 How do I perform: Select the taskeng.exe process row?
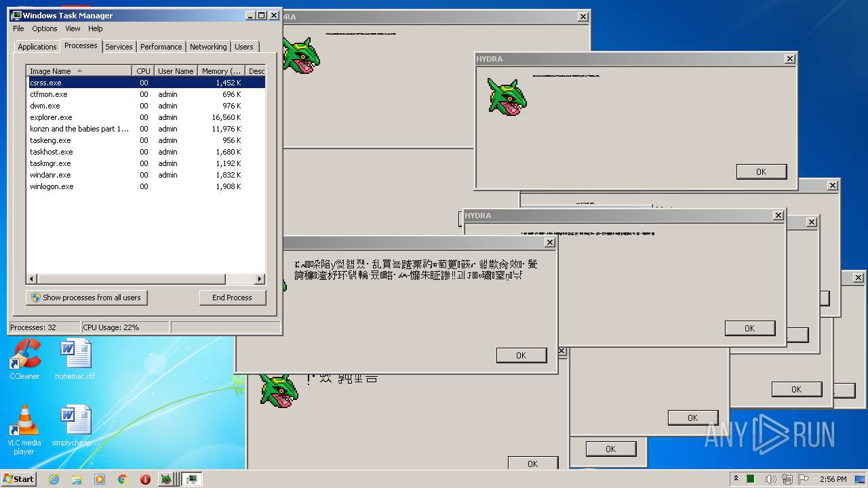pos(146,140)
